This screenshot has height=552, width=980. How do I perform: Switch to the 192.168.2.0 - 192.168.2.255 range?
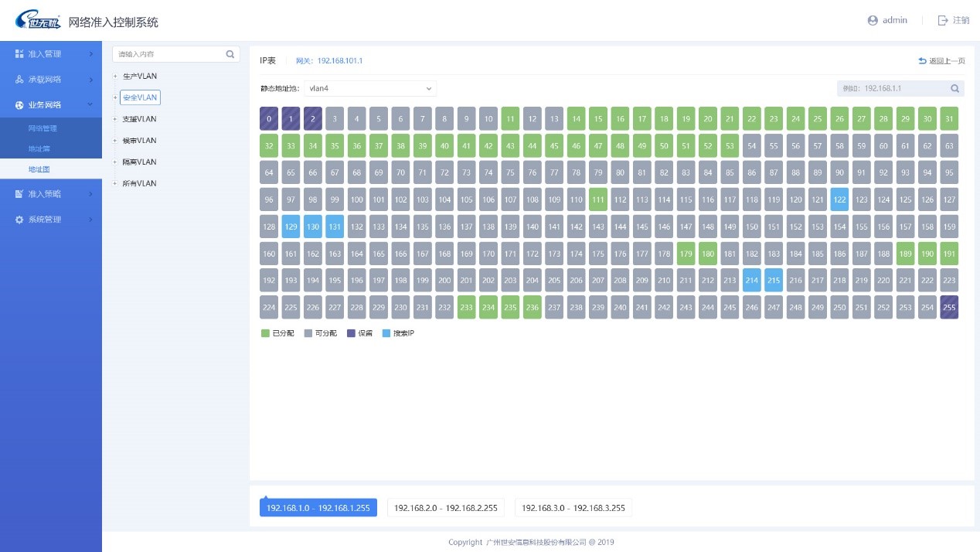tap(446, 508)
